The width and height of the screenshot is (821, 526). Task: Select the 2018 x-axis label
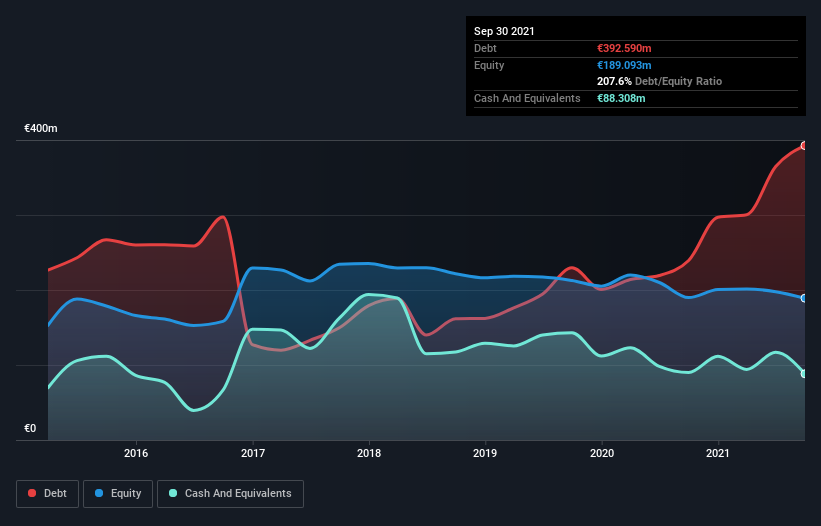[369, 453]
